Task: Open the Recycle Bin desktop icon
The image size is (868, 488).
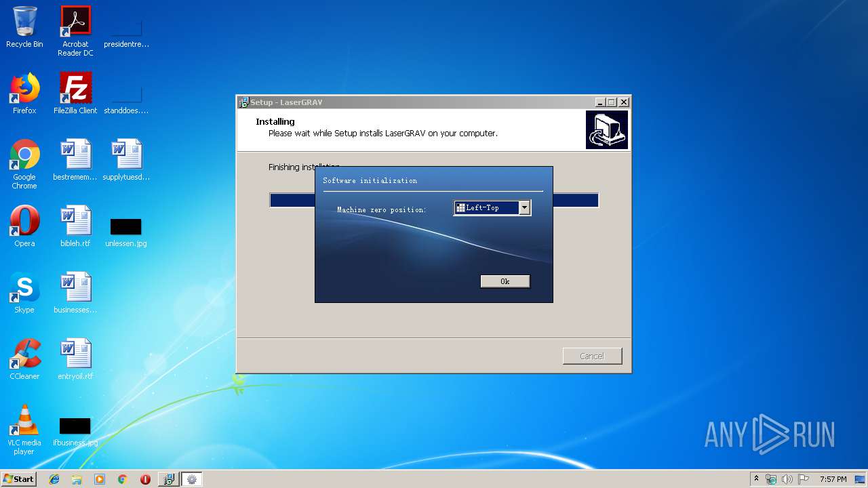Action: tap(24, 27)
